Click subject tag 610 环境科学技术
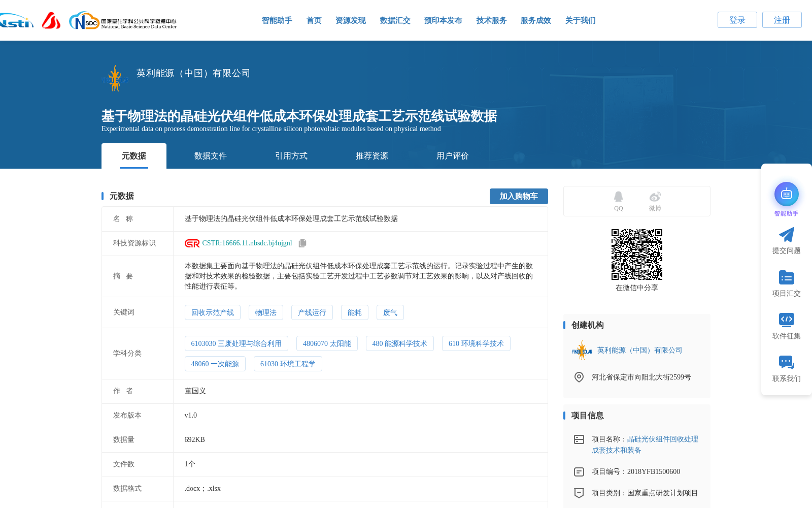This screenshot has height=508, width=812. pyautogui.click(x=476, y=343)
